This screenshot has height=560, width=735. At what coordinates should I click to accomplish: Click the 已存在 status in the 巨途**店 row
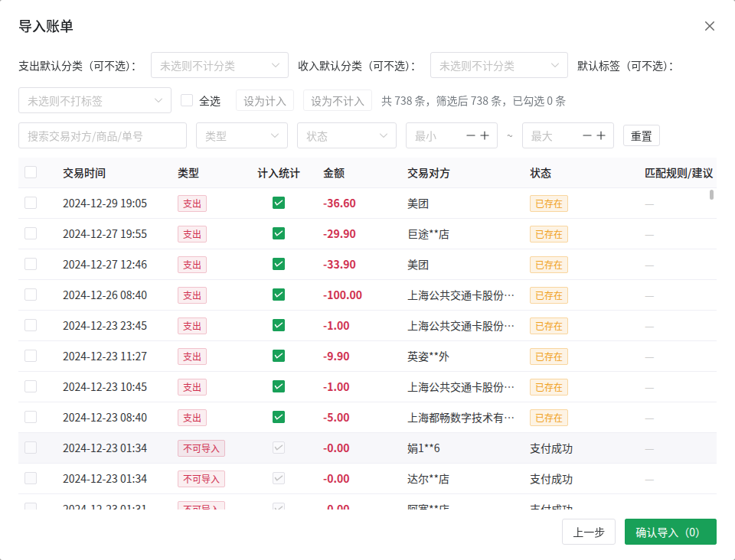pos(548,234)
